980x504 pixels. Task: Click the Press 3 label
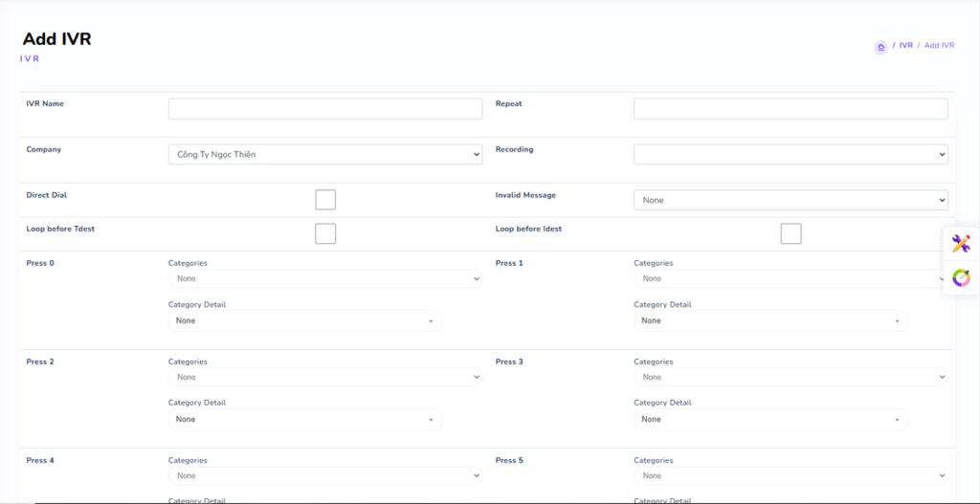[x=509, y=362]
